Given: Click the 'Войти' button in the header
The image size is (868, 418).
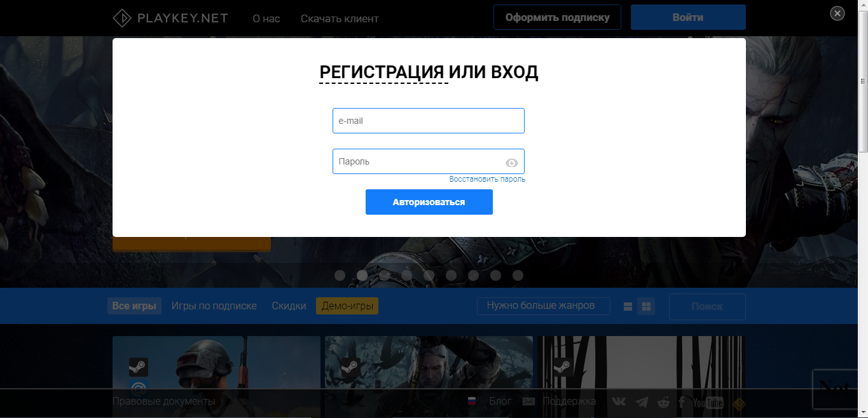Looking at the screenshot, I should tap(688, 17).
